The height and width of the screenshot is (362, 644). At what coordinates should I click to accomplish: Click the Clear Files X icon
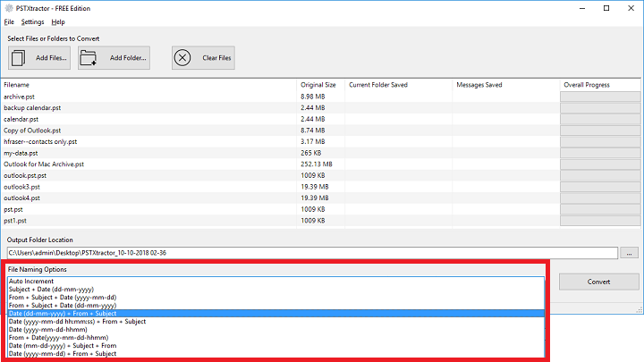point(182,58)
